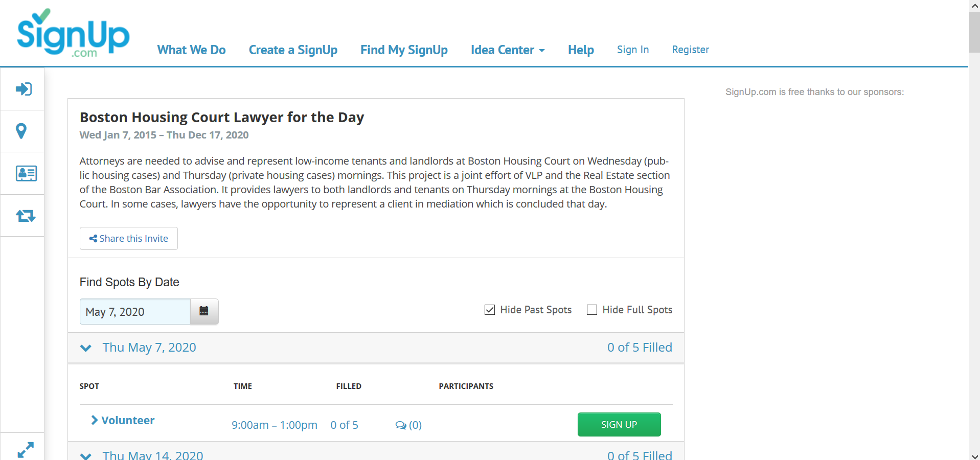Select the repeat/swap icon in the sidebar
This screenshot has height=460, width=980.
point(25,215)
